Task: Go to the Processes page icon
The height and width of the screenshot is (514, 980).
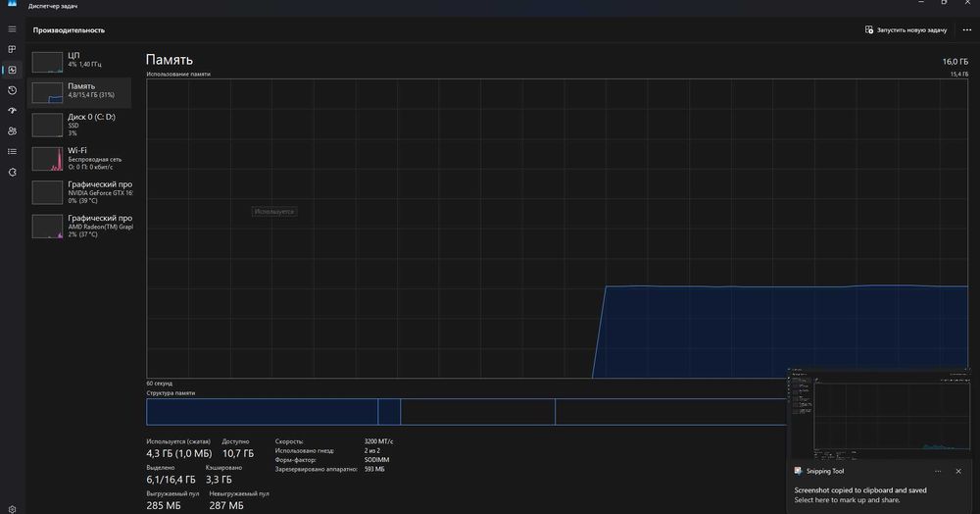Action: pyautogui.click(x=12, y=49)
